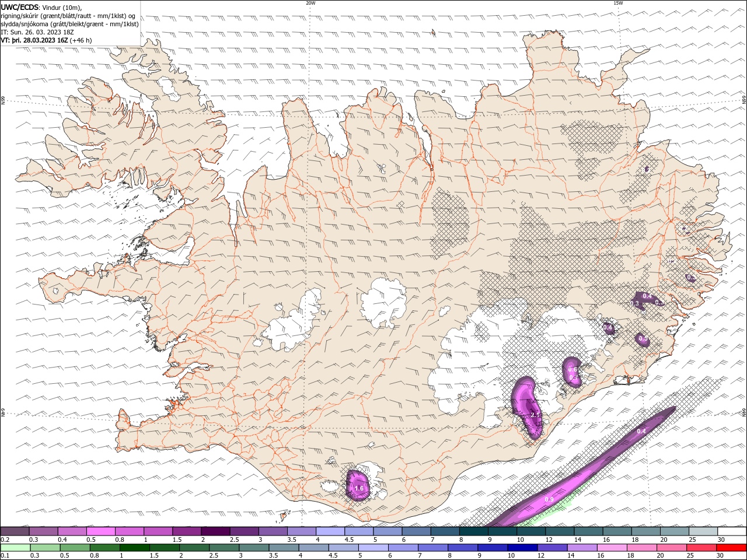Pick top-row legend swatch starting at 4.5

[359, 531]
